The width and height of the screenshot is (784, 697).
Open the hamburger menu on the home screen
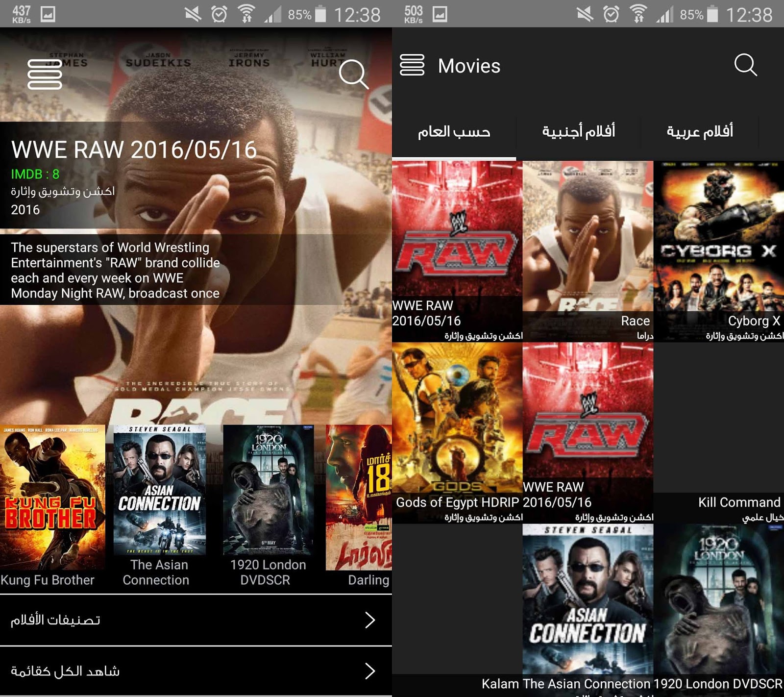coord(45,75)
